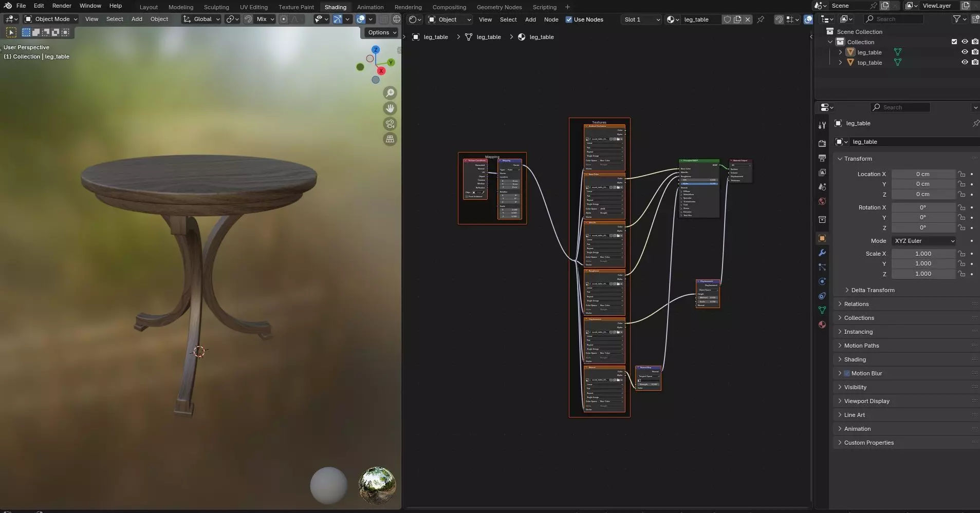The width and height of the screenshot is (980, 513).
Task: Open the Modifiers wrench properties tab
Action: pos(822,253)
